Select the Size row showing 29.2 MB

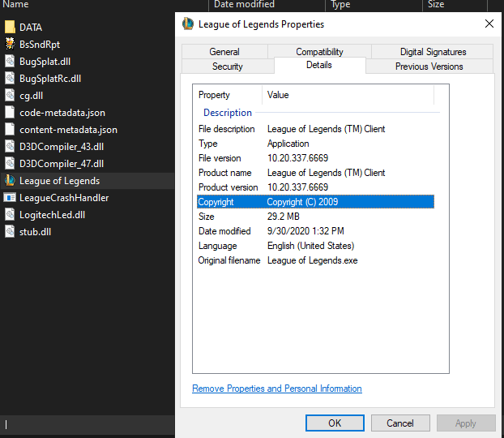(x=315, y=217)
